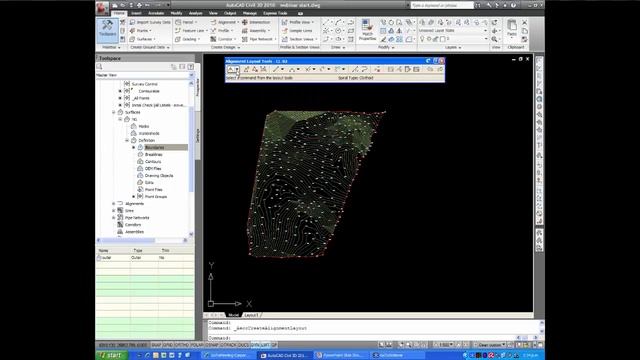Collapse the Surfaces tree node
Screen dimensions: 640x360
coord(114,112)
